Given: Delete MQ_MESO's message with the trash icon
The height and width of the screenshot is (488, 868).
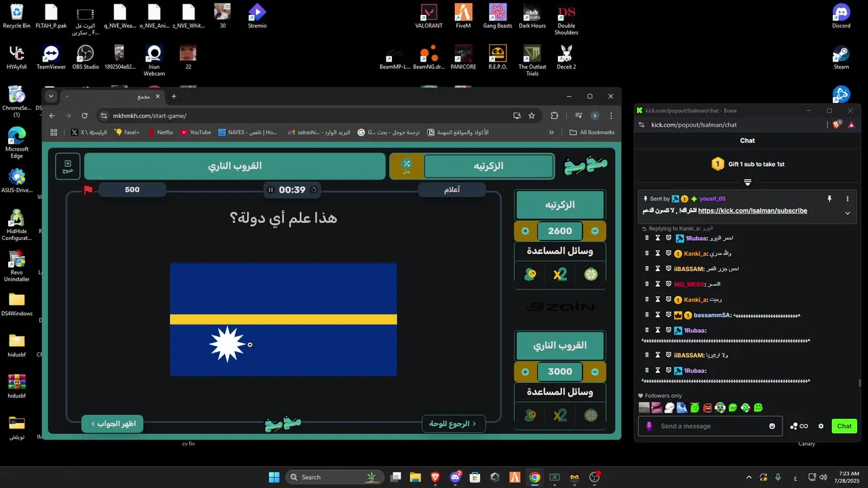Looking at the screenshot, I should pos(647,284).
